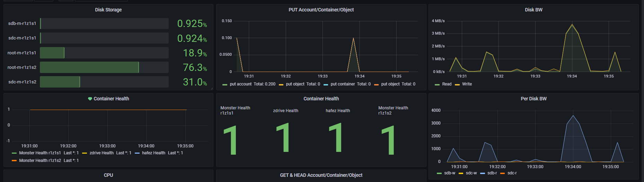Open the PUT Account/Container/Object panel menu
Screen dimensions: 644x182
(321, 10)
